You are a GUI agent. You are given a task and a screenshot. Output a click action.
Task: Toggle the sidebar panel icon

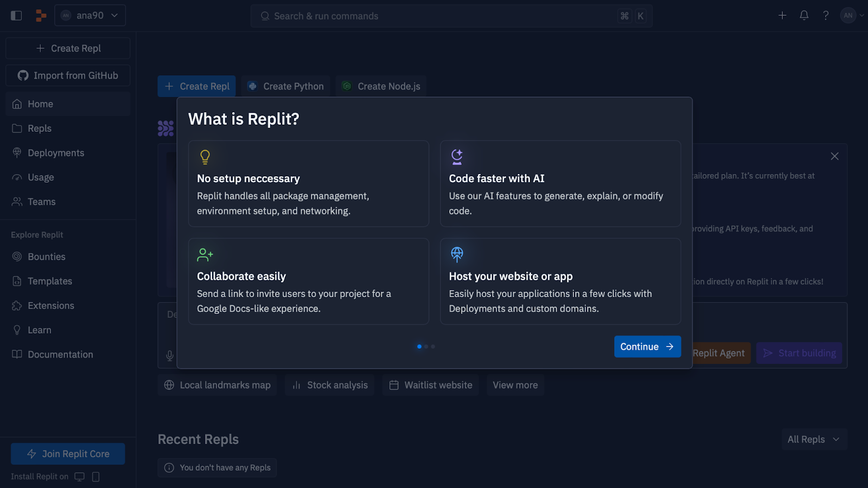[x=16, y=16]
